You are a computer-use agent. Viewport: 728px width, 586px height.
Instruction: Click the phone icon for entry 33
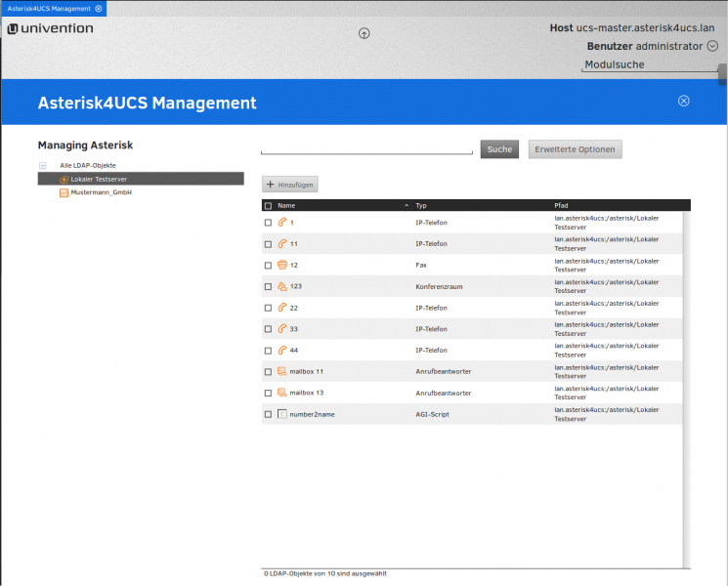point(282,328)
